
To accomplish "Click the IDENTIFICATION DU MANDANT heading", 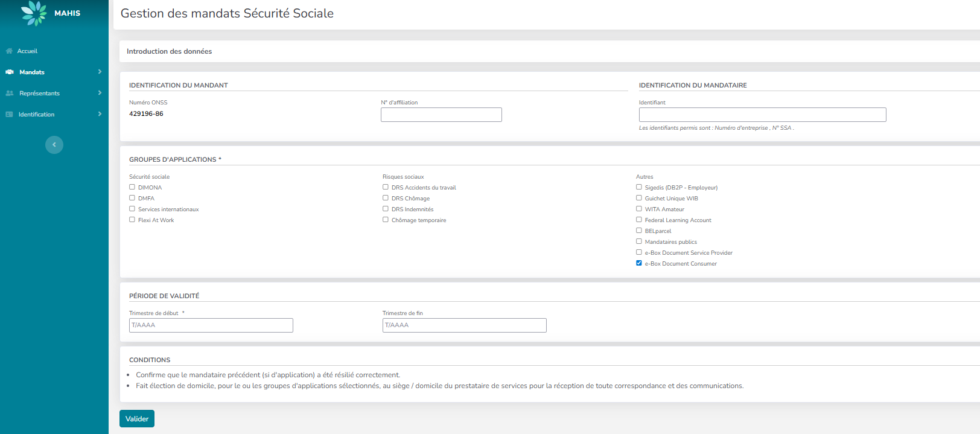I will 179,85.
